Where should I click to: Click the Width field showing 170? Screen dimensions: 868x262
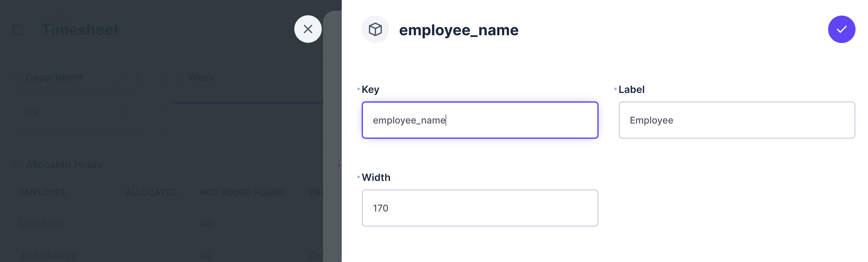(480, 208)
